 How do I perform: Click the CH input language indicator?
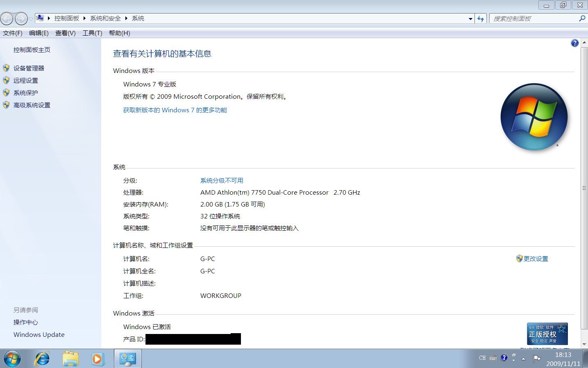click(x=482, y=358)
